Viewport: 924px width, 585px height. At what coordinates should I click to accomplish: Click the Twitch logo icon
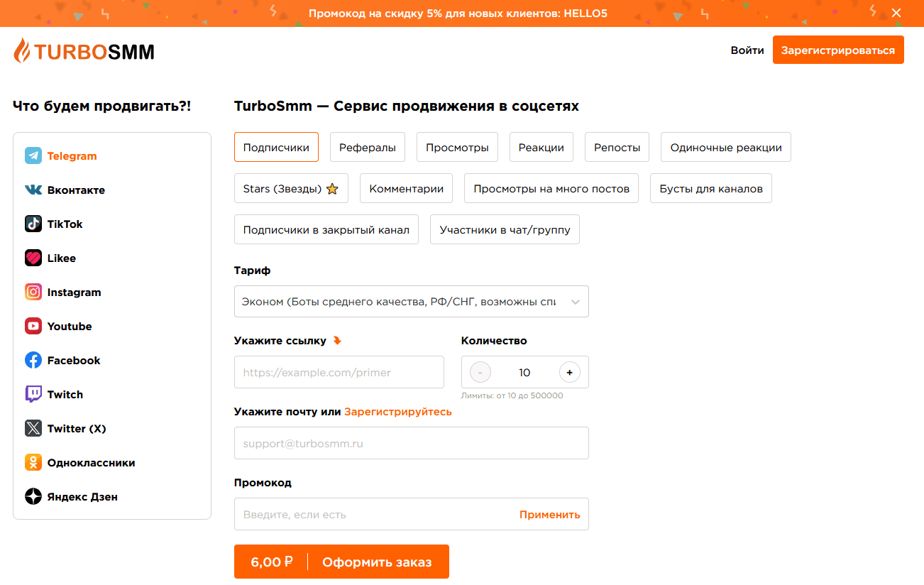[x=33, y=395]
